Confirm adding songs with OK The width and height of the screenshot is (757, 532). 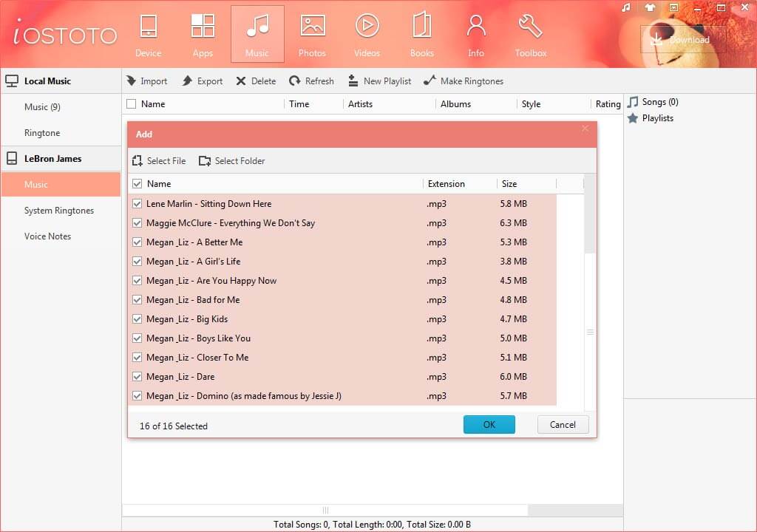pyautogui.click(x=489, y=424)
